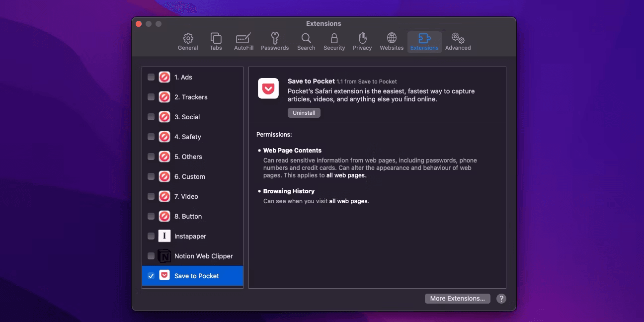Uninstall the Save to Pocket extension
644x322 pixels.
(304, 113)
